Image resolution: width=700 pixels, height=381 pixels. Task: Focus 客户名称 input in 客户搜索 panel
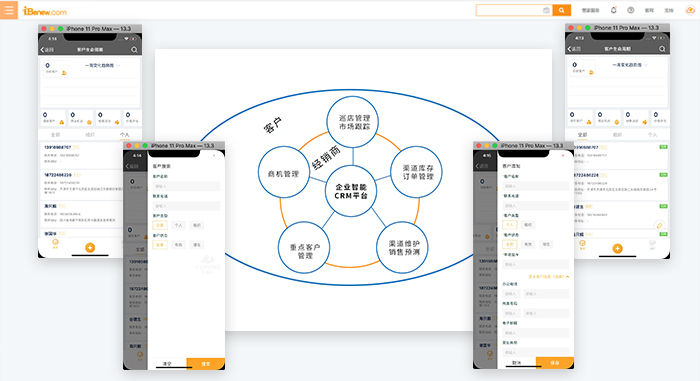[x=186, y=186]
